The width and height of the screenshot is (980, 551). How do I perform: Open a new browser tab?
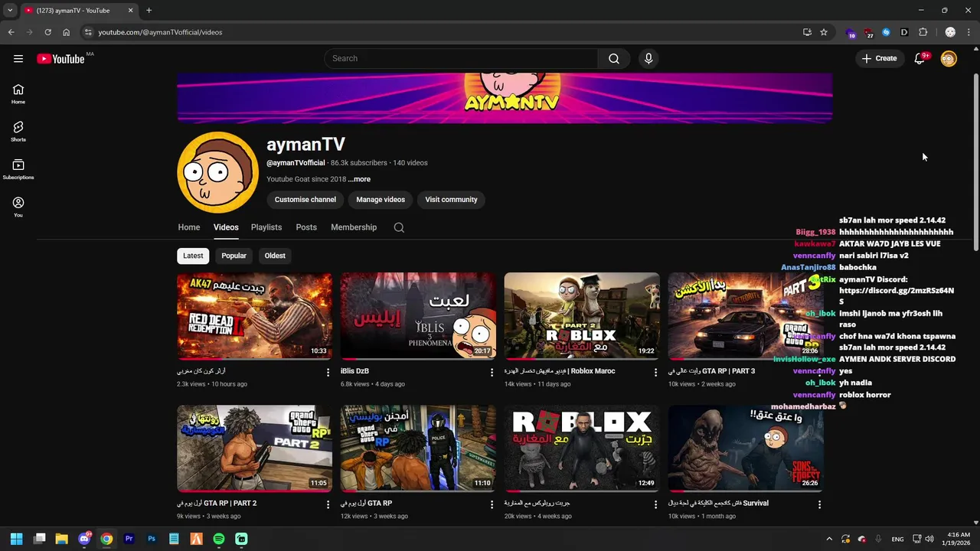click(x=149, y=10)
